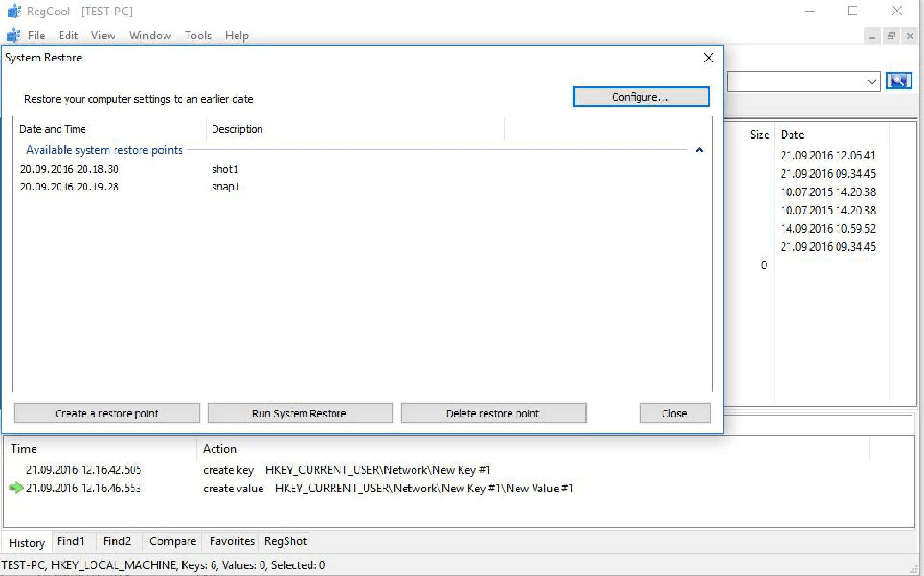Image resolution: width=924 pixels, height=576 pixels.
Task: Click Delete restore point button
Action: [493, 413]
